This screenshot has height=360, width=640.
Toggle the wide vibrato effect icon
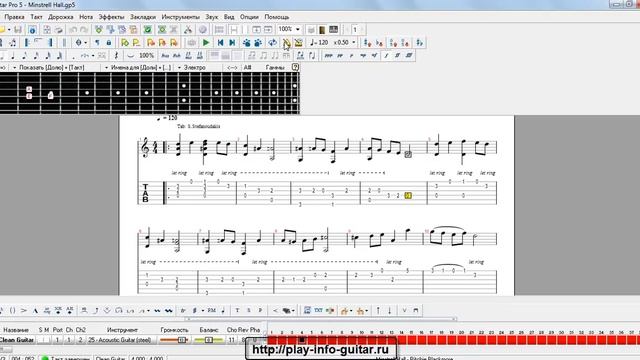[x=169, y=311]
